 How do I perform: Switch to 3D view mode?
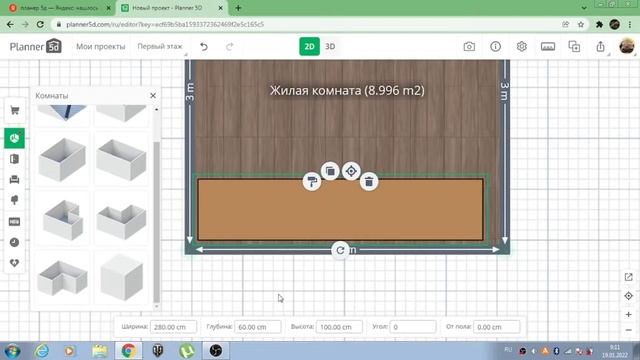330,47
